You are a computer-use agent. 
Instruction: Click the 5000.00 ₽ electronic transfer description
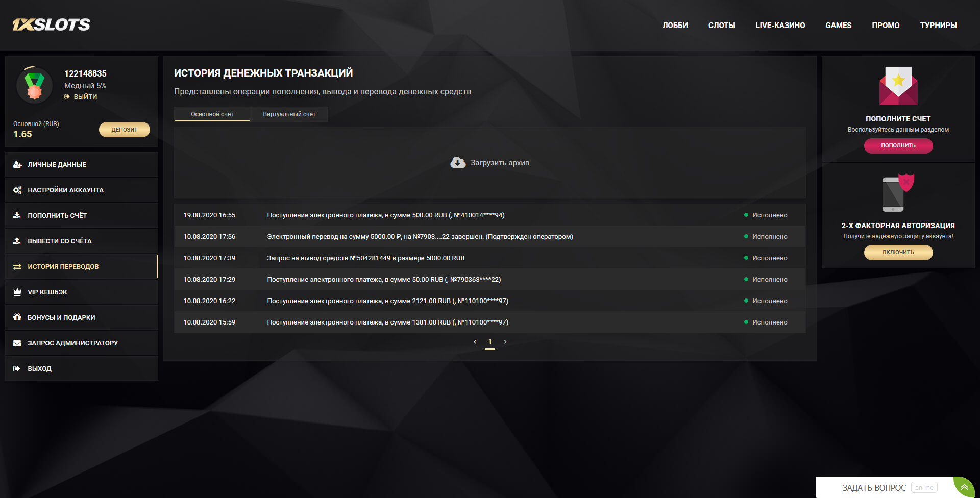click(x=420, y=237)
